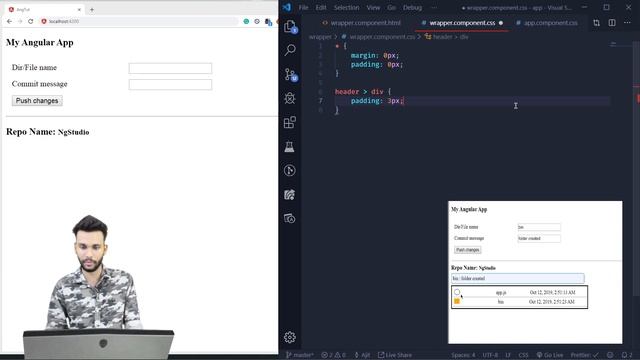Viewport: 640px width, 360px height.
Task: Click the Repo Name: NgStudio text
Action: (47, 132)
